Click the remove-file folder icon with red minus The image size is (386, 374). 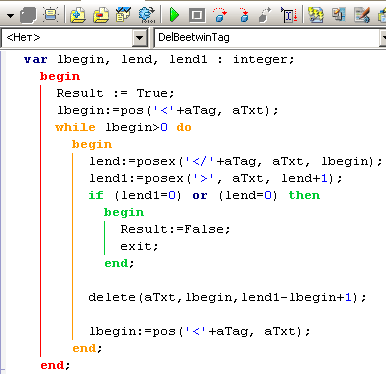[101, 15]
